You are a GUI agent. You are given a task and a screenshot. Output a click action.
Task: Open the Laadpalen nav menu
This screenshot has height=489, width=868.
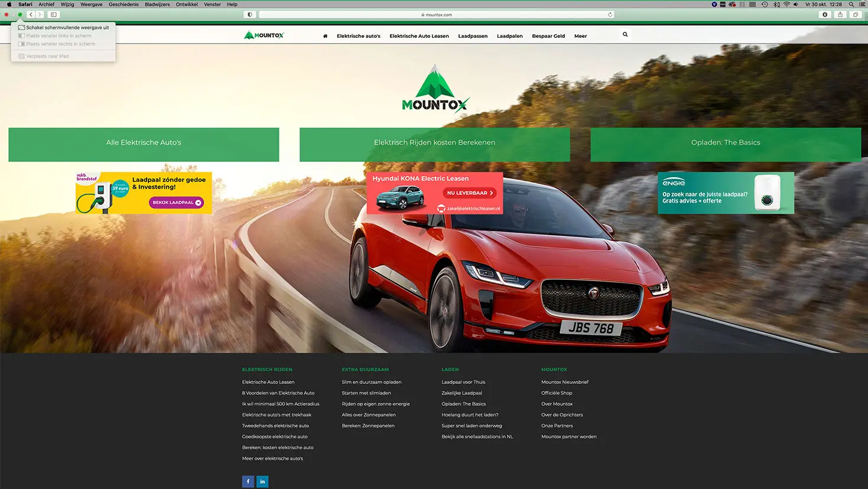click(x=510, y=36)
